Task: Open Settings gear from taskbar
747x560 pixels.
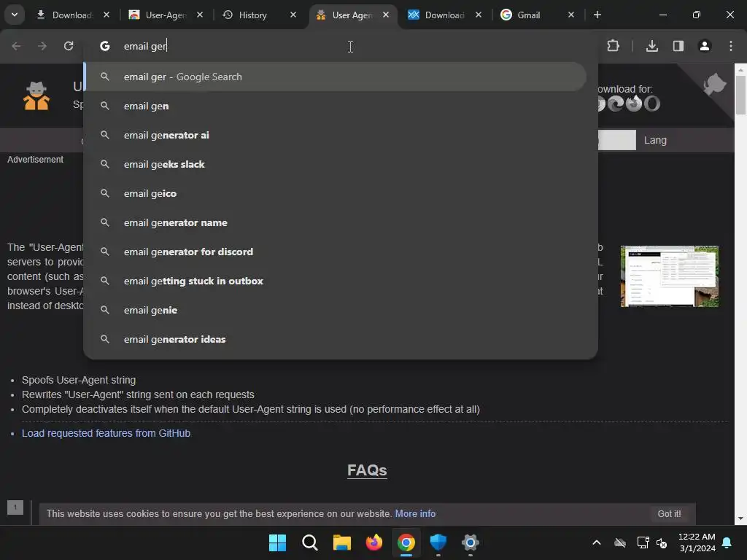Action: click(x=471, y=542)
